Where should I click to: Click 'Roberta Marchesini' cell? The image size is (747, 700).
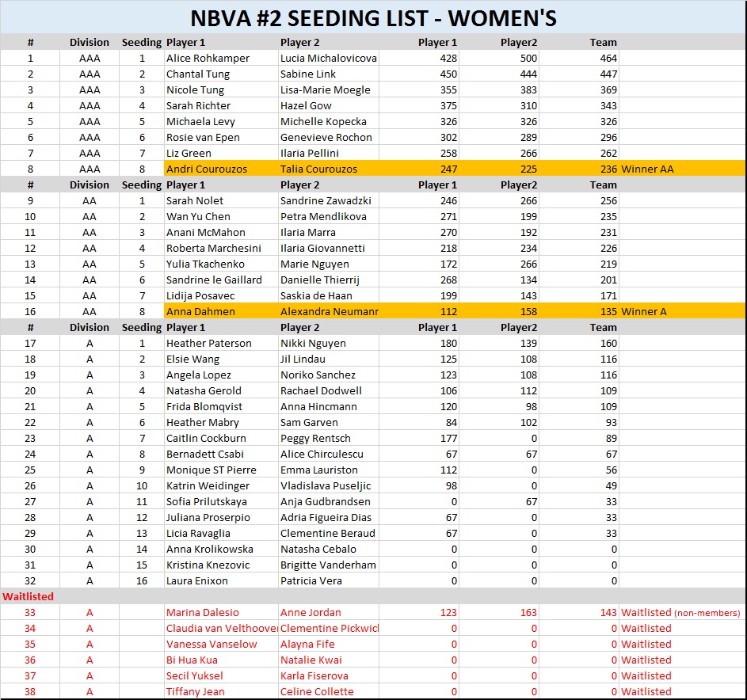pyautogui.click(x=221, y=248)
